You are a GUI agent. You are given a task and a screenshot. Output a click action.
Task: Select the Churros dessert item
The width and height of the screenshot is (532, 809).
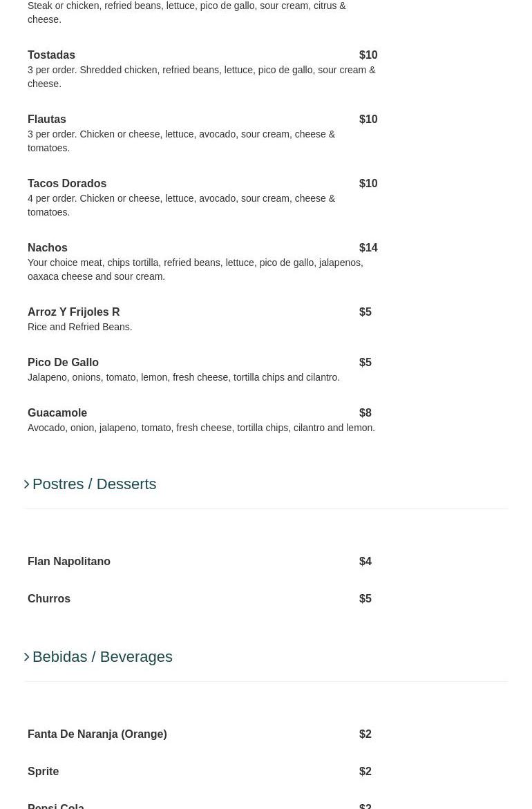pos(49,599)
